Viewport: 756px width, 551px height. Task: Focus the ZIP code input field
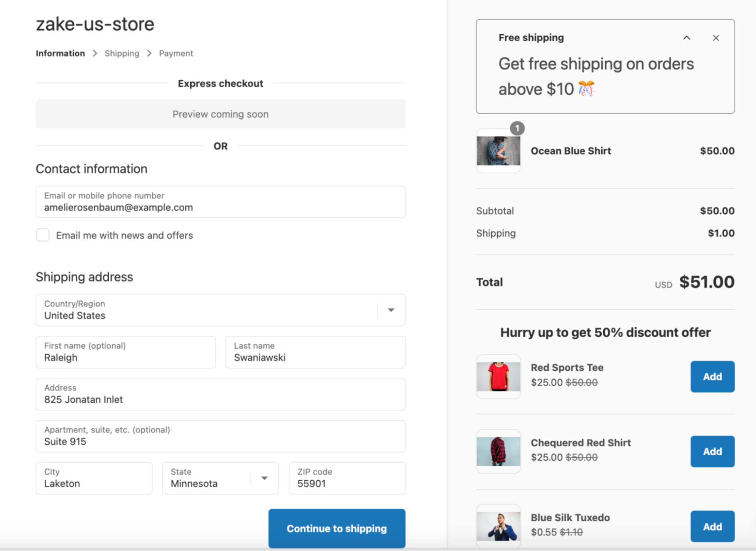tap(347, 478)
